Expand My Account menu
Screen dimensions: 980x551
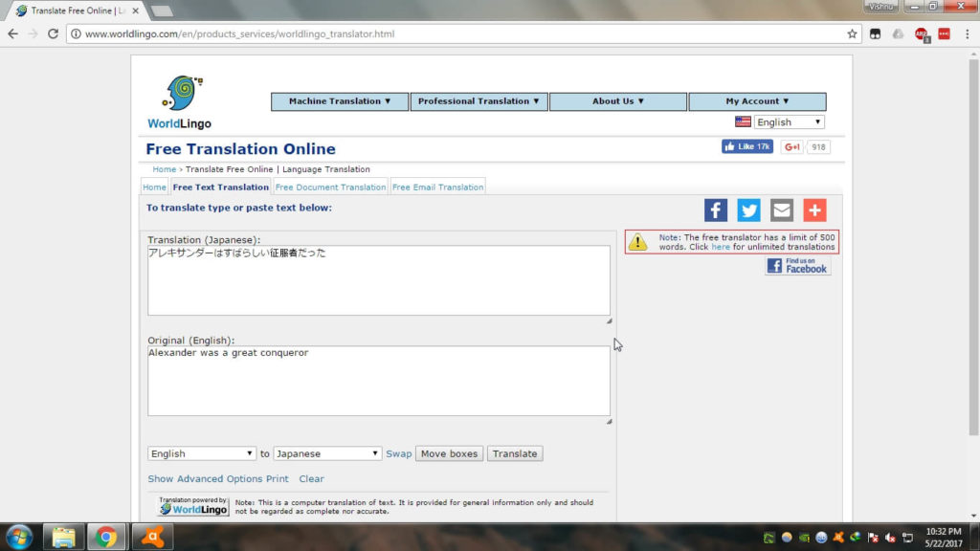757,101
